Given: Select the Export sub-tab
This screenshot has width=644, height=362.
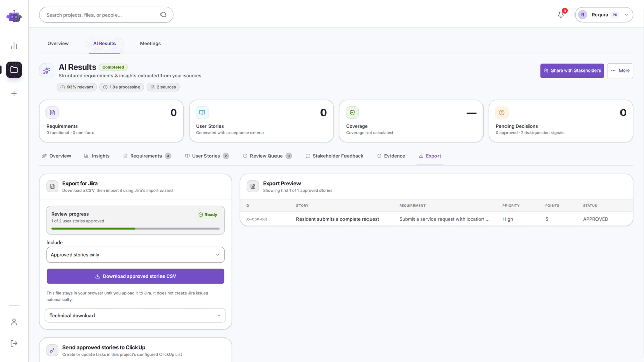Looking at the screenshot, I should [x=430, y=156].
